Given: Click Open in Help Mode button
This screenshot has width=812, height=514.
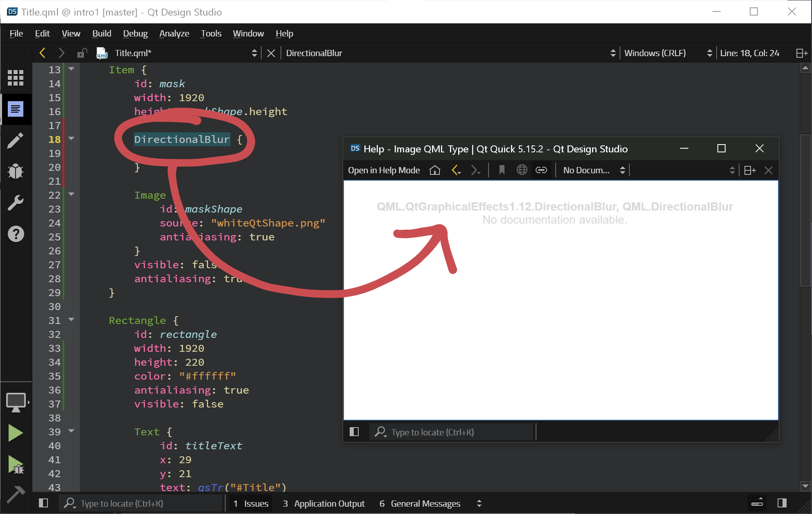Looking at the screenshot, I should click(x=384, y=170).
